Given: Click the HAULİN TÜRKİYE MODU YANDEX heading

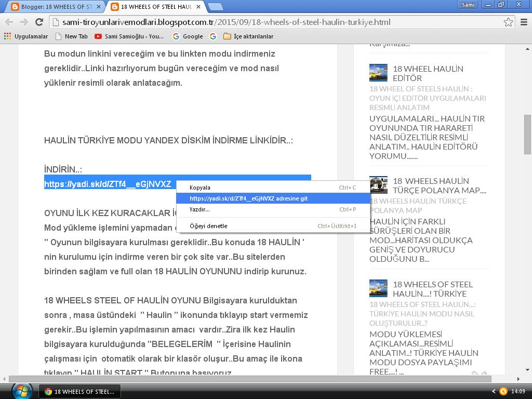Looking at the screenshot, I should tap(169, 140).
